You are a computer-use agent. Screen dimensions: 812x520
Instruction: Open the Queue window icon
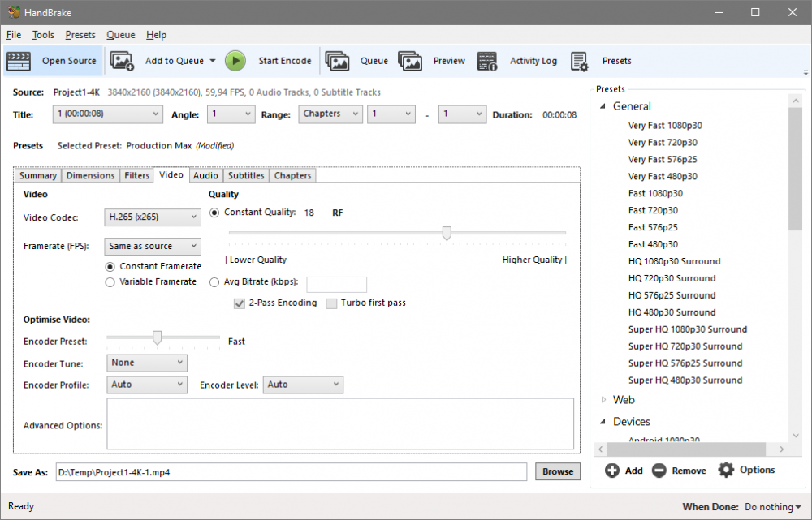[337, 61]
